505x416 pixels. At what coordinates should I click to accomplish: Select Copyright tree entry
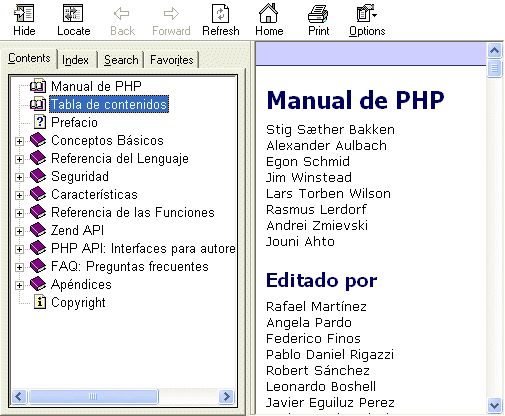point(78,302)
